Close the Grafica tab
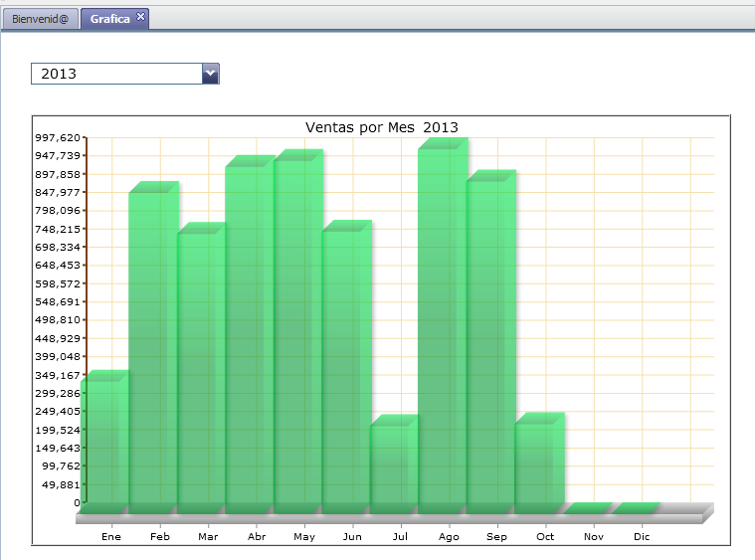This screenshot has height=560, width=755. 140,17
